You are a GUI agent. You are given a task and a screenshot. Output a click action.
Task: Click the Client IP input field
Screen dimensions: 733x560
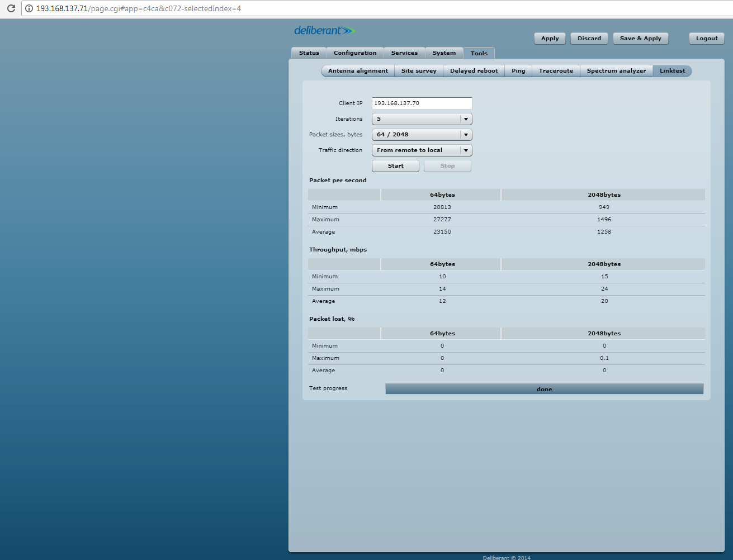[422, 103]
